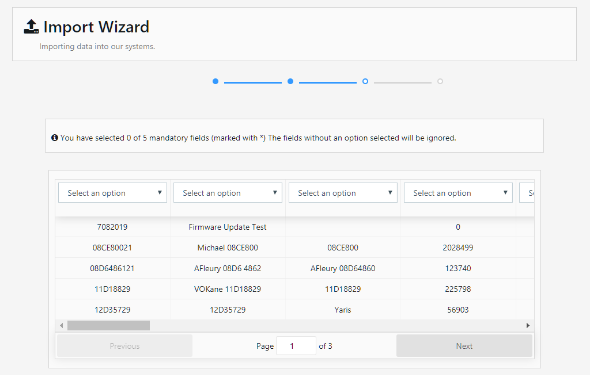The height and width of the screenshot is (377, 590).
Task: Click the info icon in the mandatory fields notice
Action: tap(54, 138)
